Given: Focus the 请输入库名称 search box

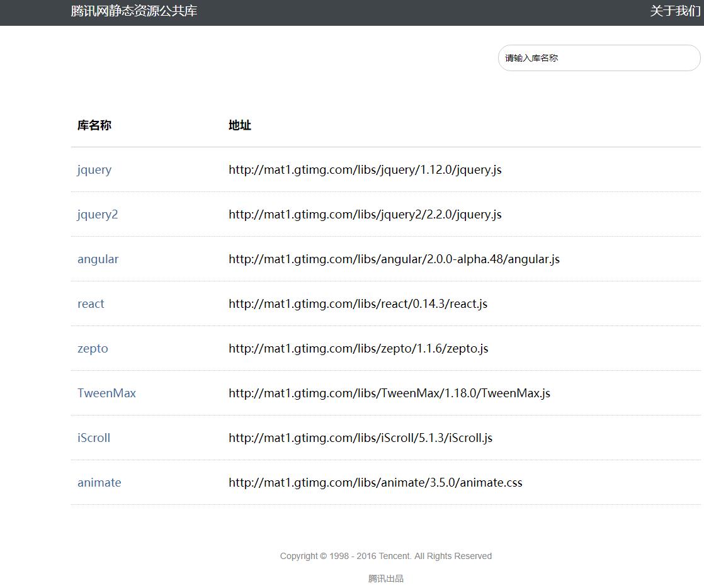Looking at the screenshot, I should 598,58.
